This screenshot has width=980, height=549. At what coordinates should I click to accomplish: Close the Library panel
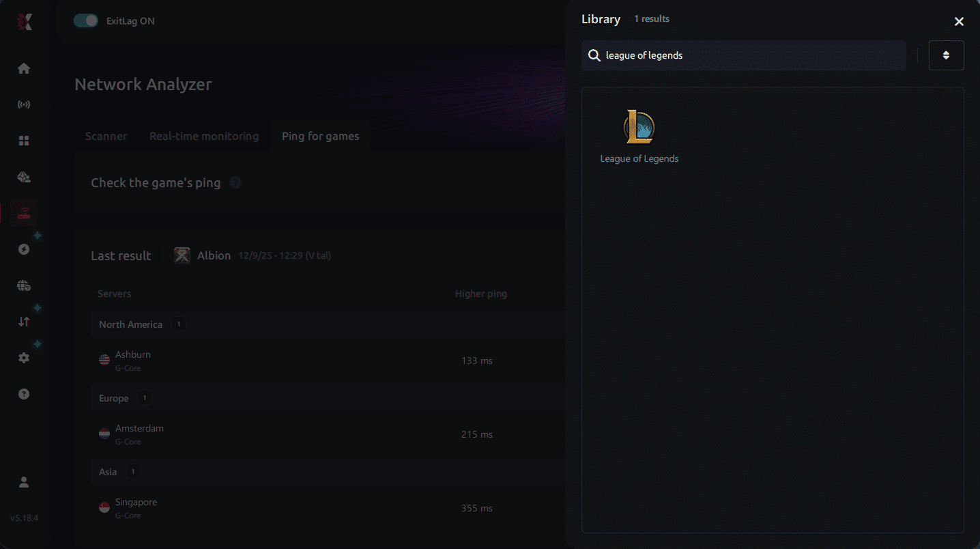click(959, 22)
